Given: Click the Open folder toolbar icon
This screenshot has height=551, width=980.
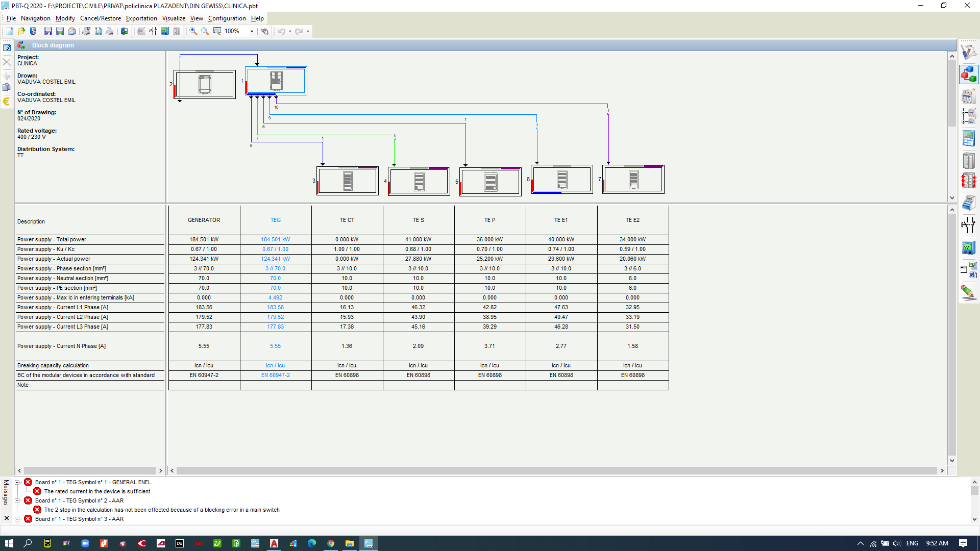Looking at the screenshot, I should pos(21,31).
